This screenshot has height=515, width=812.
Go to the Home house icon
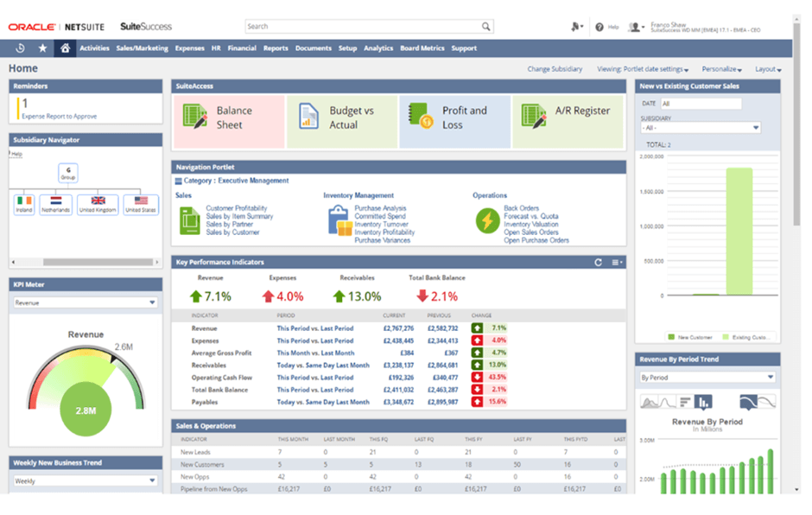65,48
